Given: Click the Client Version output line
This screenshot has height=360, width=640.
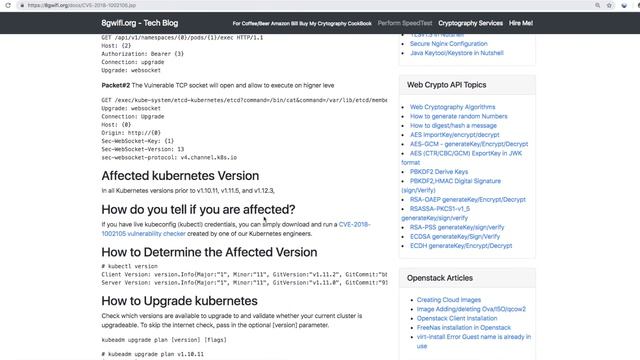Looking at the screenshot, I should pyautogui.click(x=244, y=275).
